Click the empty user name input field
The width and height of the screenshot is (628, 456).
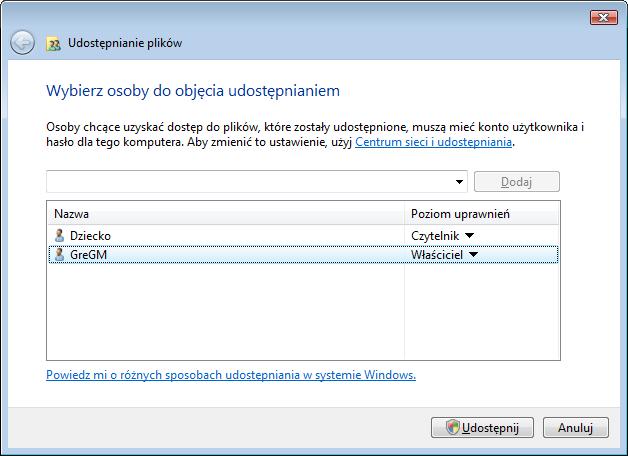click(x=250, y=182)
